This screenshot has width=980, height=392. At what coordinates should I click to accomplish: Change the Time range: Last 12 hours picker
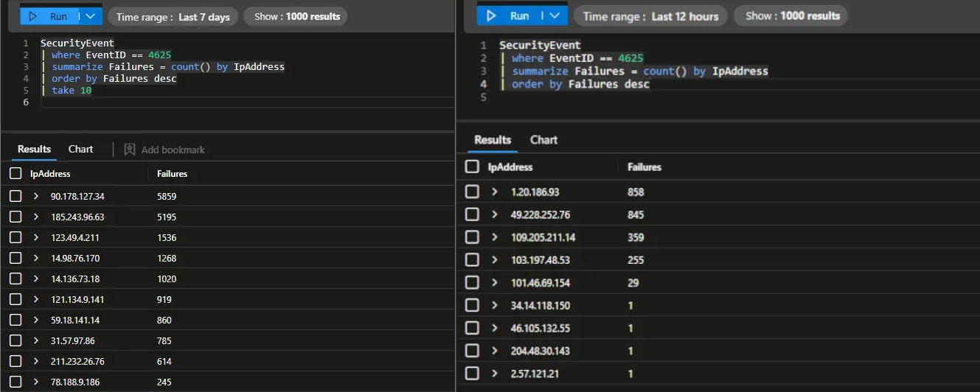point(650,15)
